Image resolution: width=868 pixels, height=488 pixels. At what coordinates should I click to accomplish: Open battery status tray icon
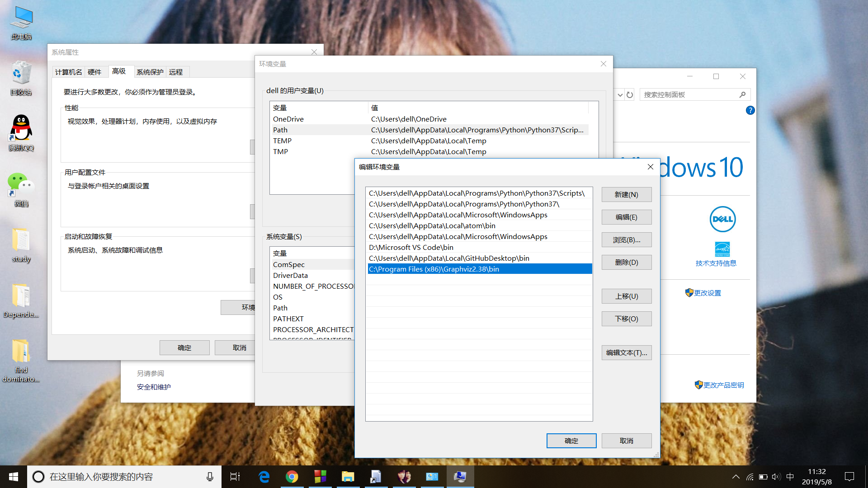[x=763, y=477]
